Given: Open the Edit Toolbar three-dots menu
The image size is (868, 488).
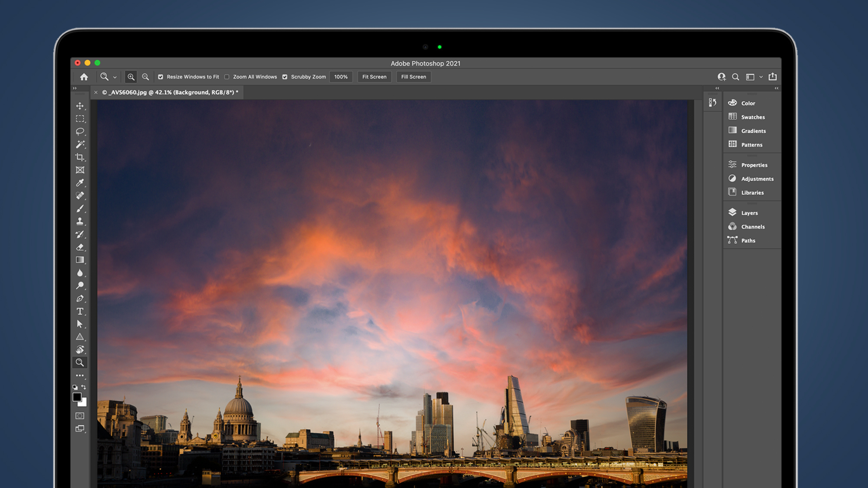Looking at the screenshot, I should tap(80, 376).
